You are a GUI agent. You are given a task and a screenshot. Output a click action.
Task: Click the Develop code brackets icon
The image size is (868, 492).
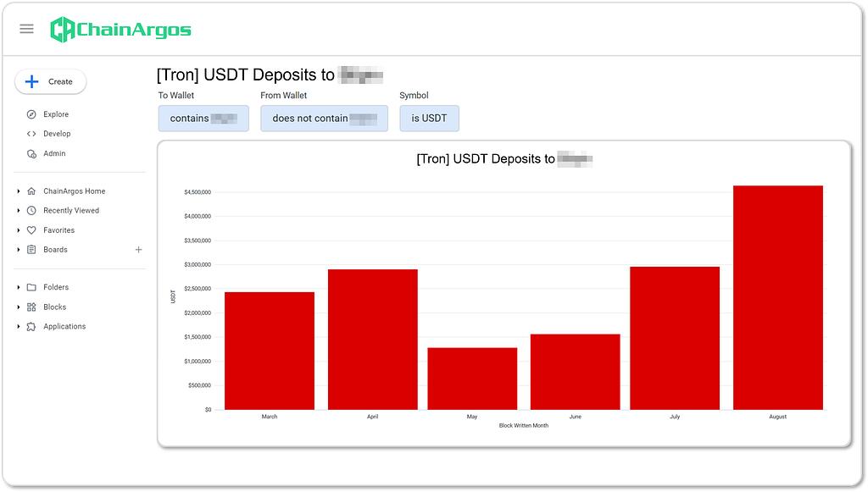point(31,134)
